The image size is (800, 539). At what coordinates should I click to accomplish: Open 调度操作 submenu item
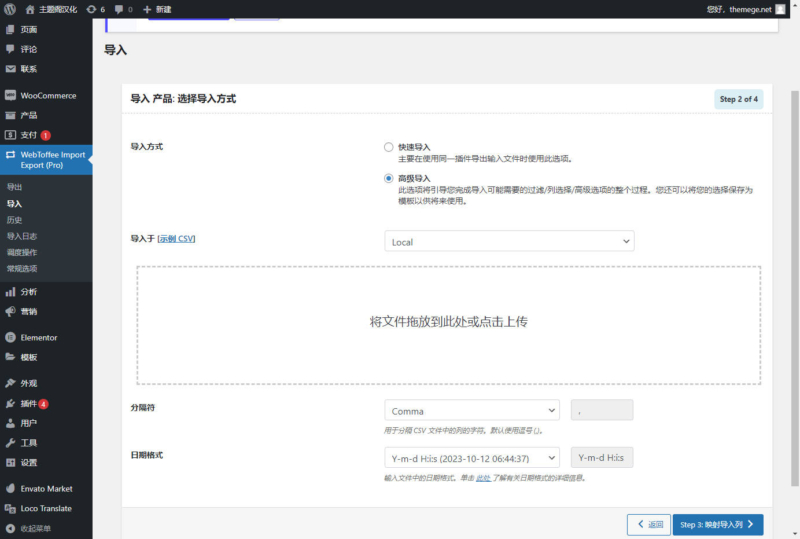click(21, 252)
